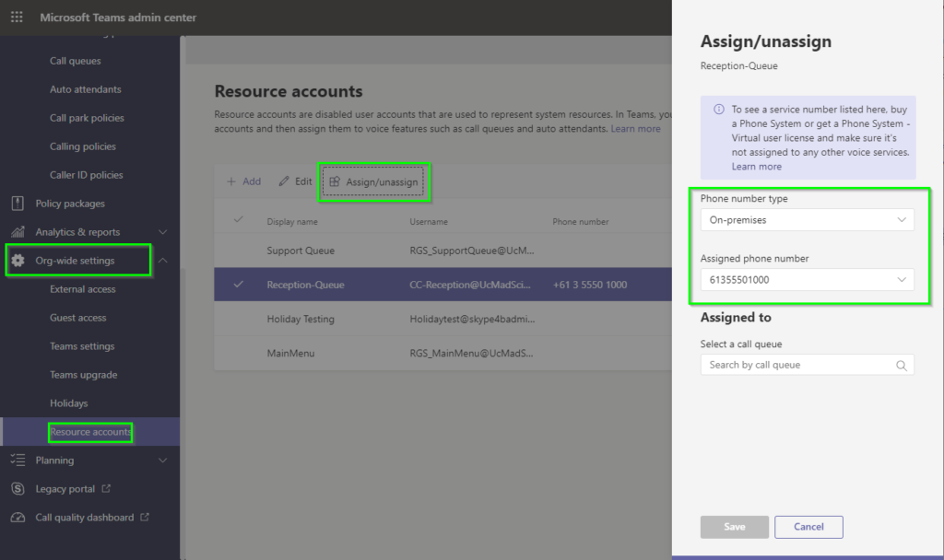Select the Holiday Testing row
Image resolution: width=944 pixels, height=560 pixels.
point(442,319)
